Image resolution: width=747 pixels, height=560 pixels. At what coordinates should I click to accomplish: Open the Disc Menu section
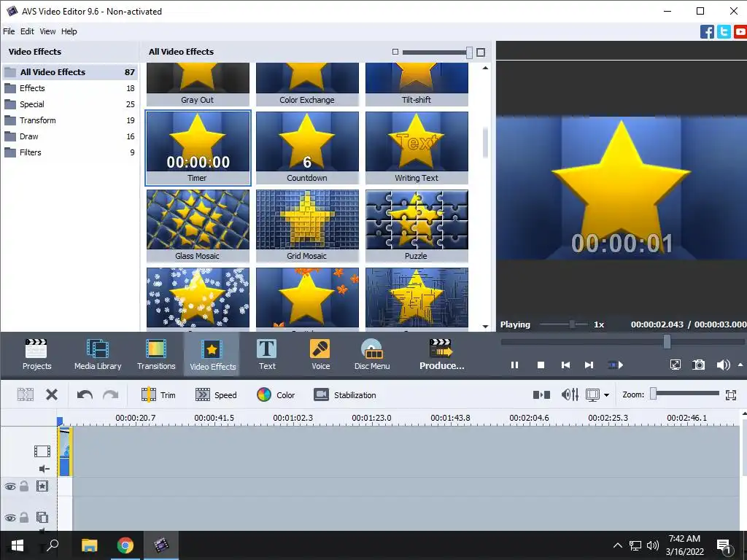372,354
